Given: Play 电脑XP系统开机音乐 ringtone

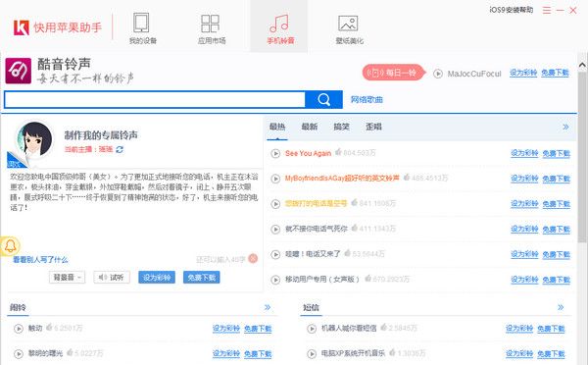Looking at the screenshot, I should pos(312,354).
